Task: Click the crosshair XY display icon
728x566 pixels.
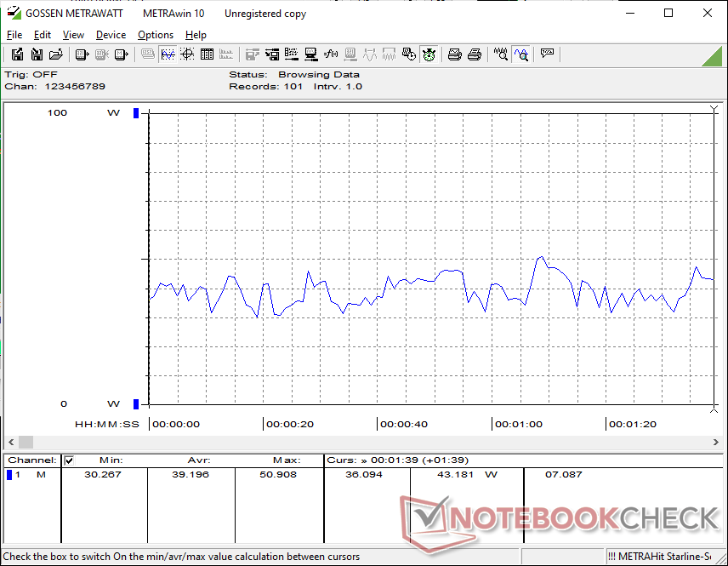Action: click(x=187, y=54)
